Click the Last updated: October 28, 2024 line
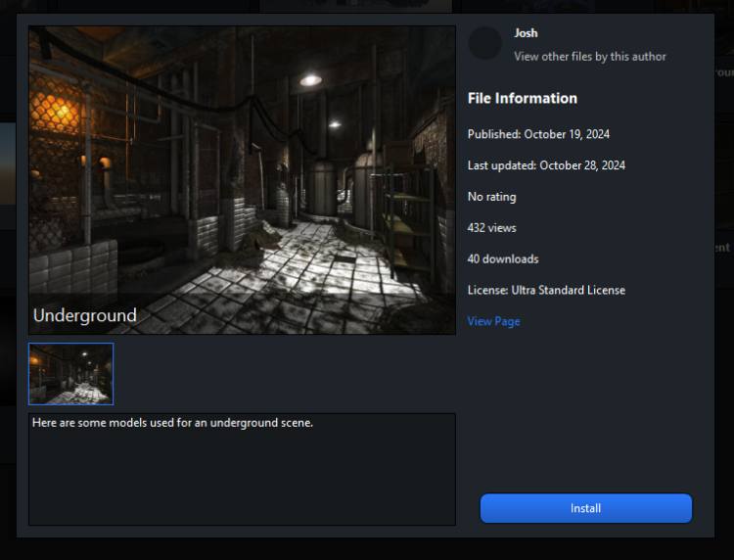The image size is (734, 560). pyautogui.click(x=546, y=165)
